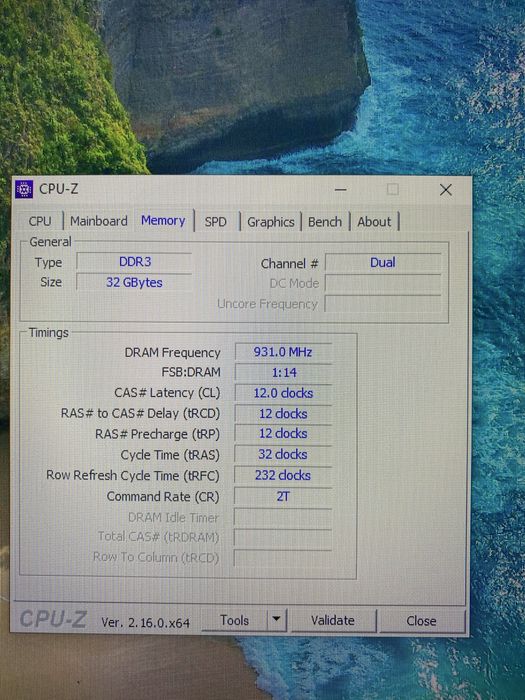Click the tRAS value 32 clocks
Screen dimensions: 525x700
[x=283, y=454]
